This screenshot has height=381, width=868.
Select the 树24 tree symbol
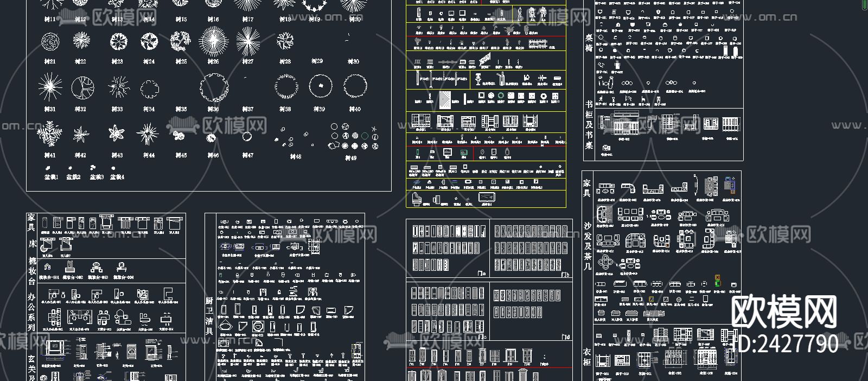(149, 42)
